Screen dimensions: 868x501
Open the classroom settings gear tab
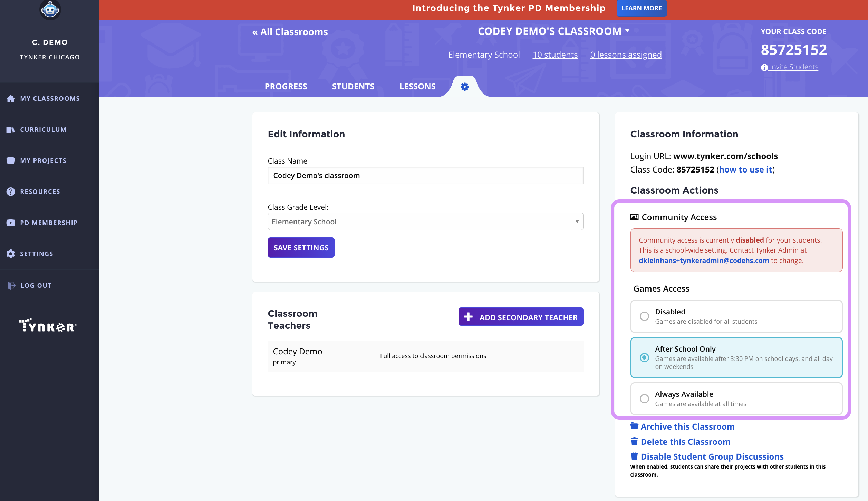coord(465,87)
